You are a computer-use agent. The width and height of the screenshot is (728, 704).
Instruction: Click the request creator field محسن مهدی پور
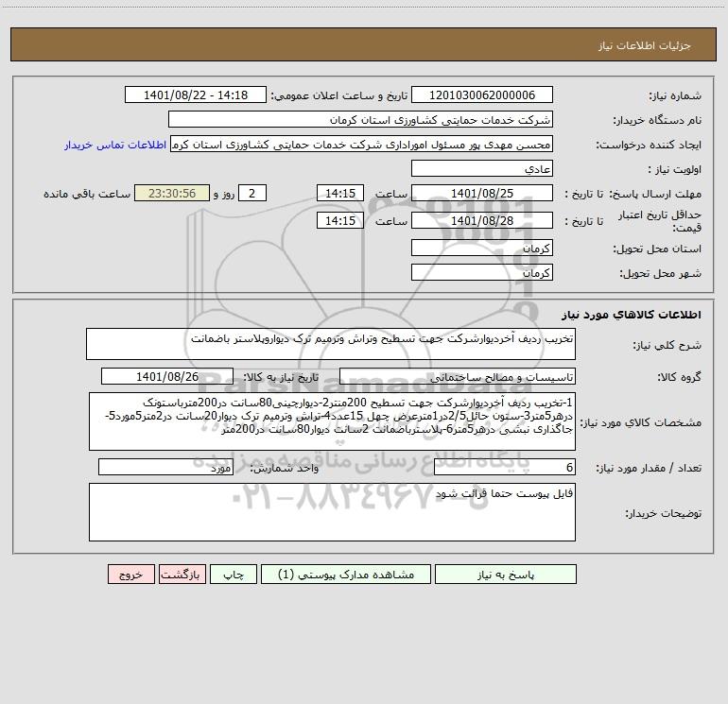pyautogui.click(x=362, y=144)
